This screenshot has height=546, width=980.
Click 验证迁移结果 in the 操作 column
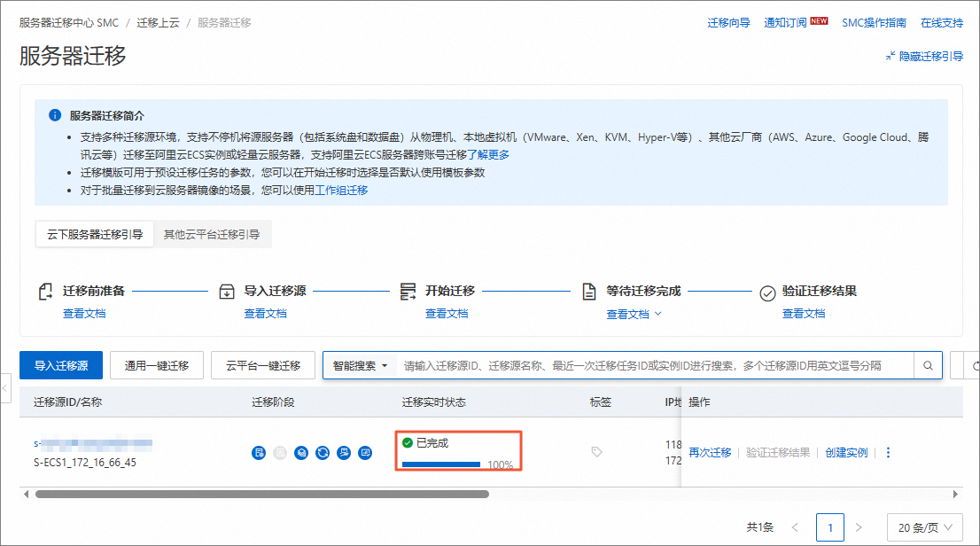click(778, 452)
